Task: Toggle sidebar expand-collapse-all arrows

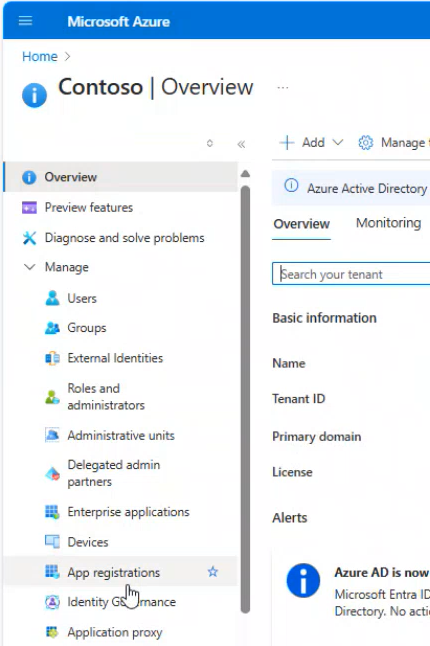Action: click(210, 143)
